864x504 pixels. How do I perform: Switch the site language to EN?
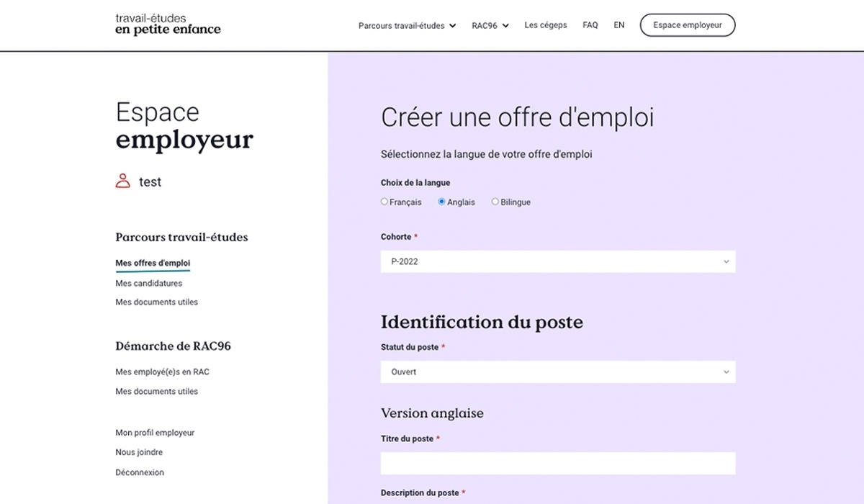619,25
